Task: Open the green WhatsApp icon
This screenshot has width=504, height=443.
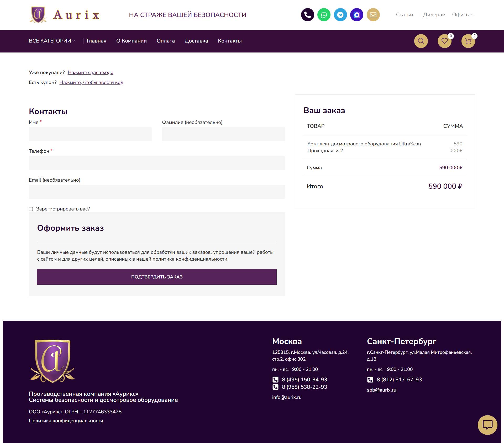Action: pos(324,15)
